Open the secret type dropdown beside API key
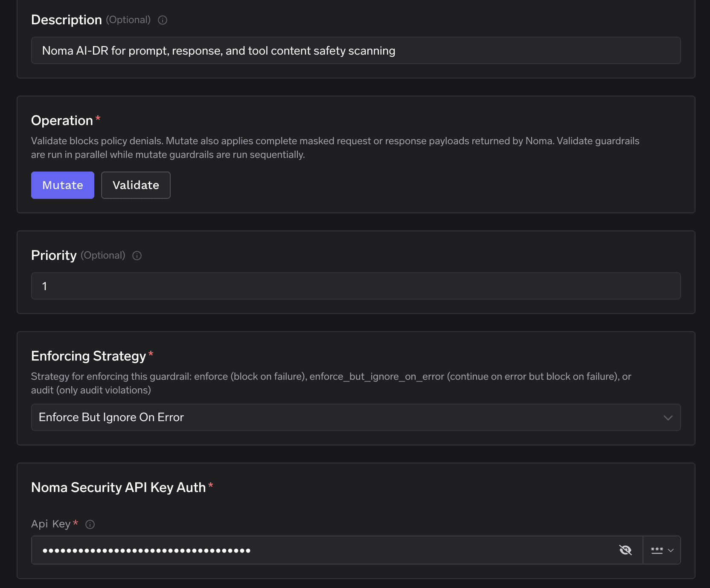 (662, 550)
